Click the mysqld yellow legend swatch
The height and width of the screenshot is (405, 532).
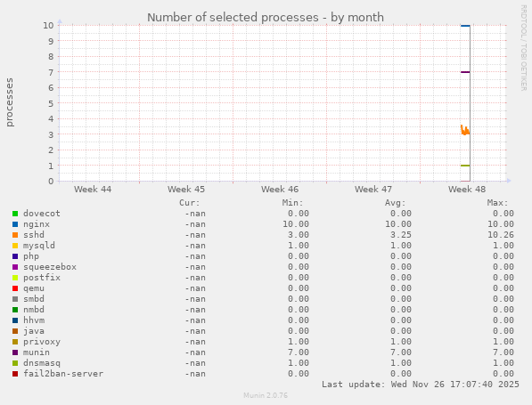pos(15,246)
